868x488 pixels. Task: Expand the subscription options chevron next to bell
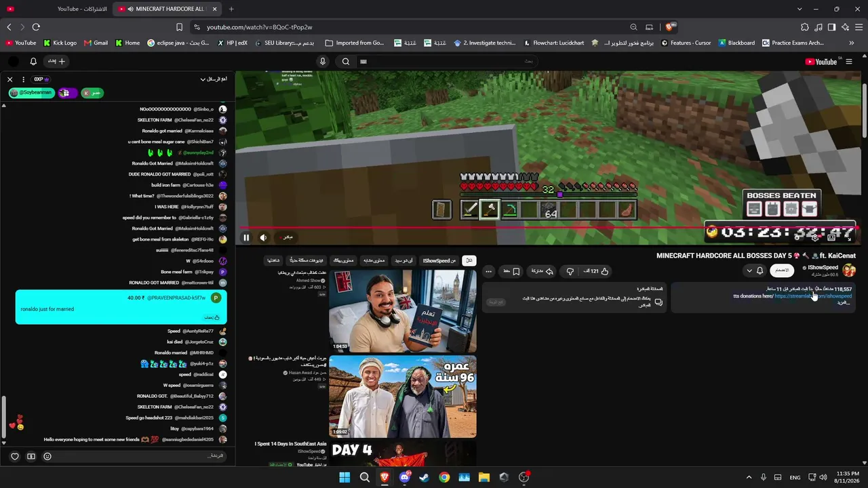coord(749,270)
